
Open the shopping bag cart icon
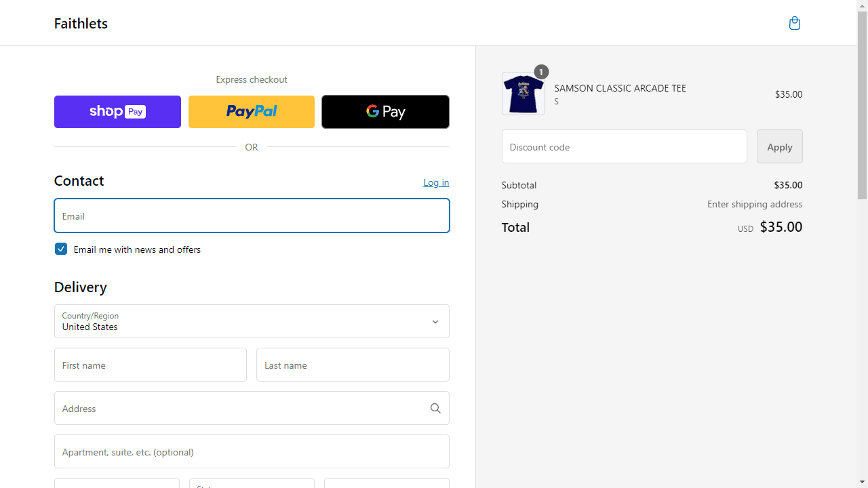(795, 23)
